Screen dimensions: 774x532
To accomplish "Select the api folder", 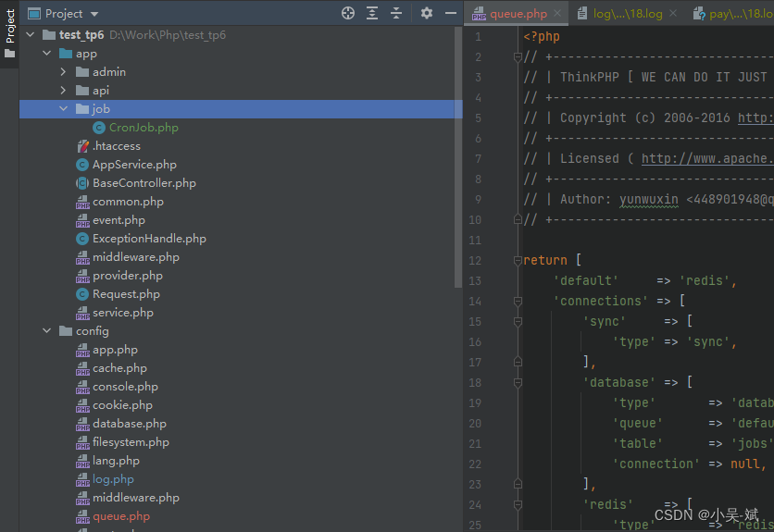I will (100, 91).
